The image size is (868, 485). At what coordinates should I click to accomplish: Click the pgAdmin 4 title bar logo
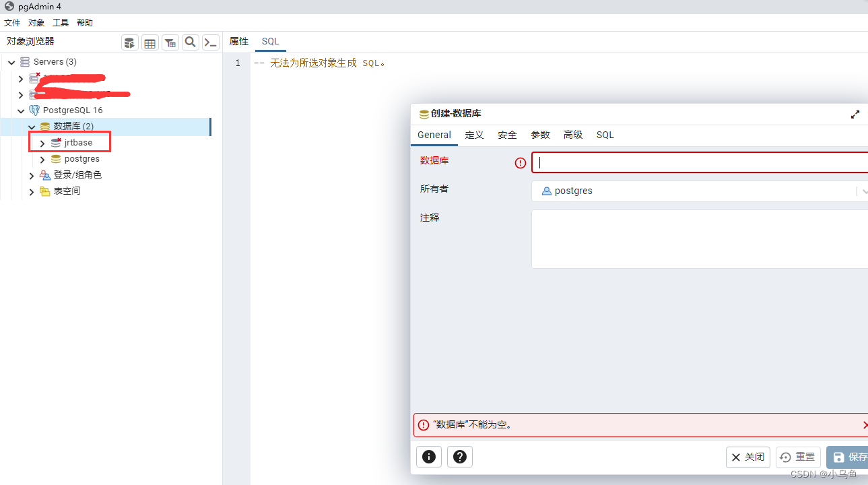[x=9, y=6]
